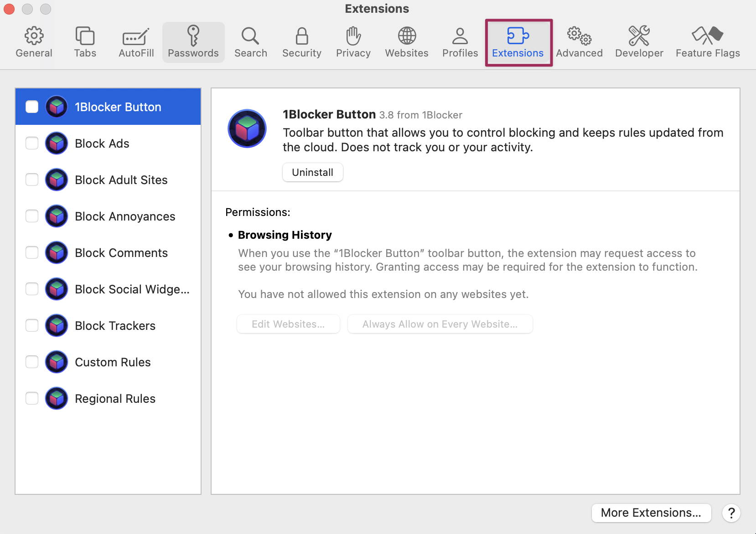
Task: Switch to the Security tab
Action: [301, 42]
